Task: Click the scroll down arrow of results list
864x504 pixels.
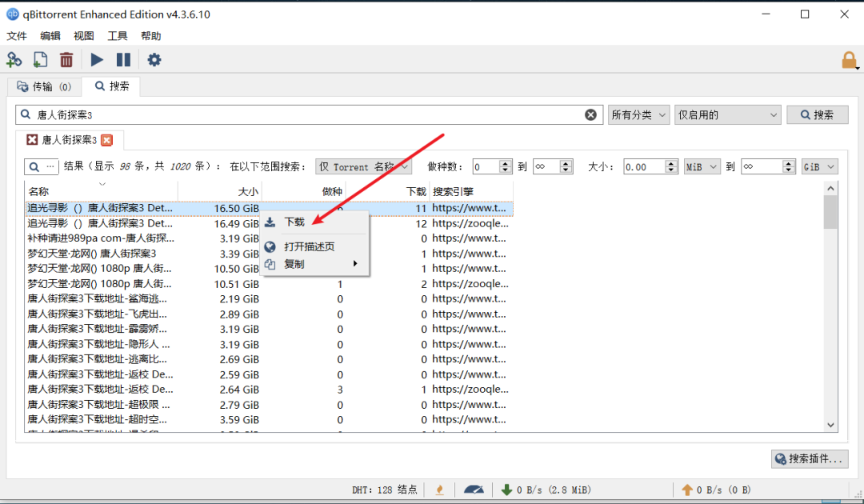Action: [x=830, y=426]
